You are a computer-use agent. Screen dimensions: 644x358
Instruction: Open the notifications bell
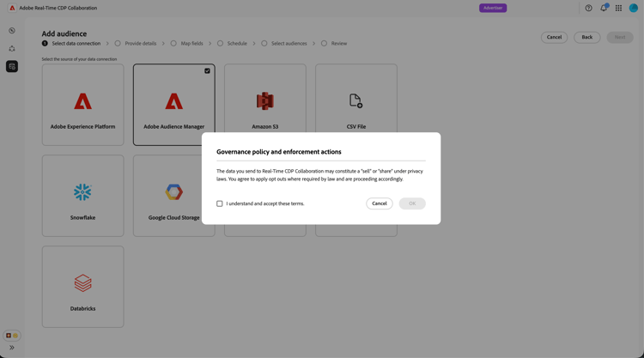[604, 8]
